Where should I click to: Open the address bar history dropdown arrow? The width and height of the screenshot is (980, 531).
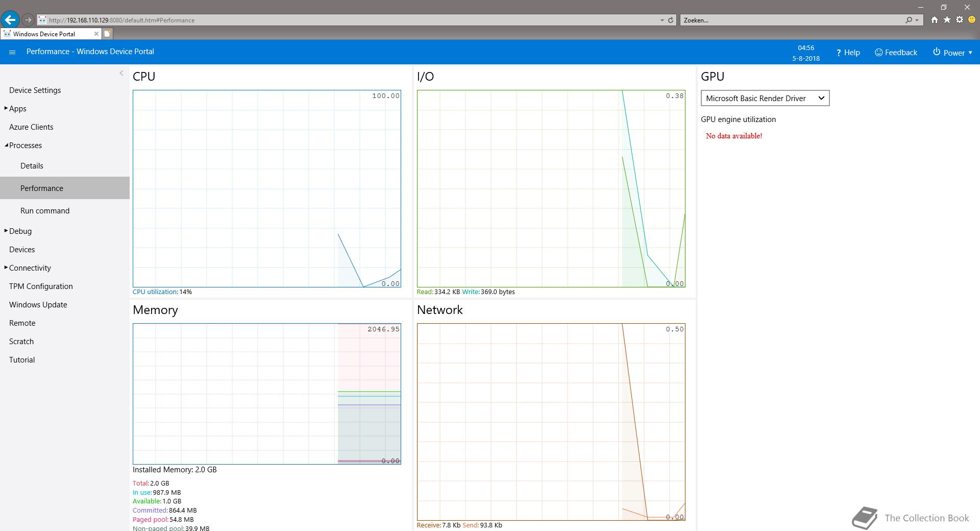pos(662,20)
